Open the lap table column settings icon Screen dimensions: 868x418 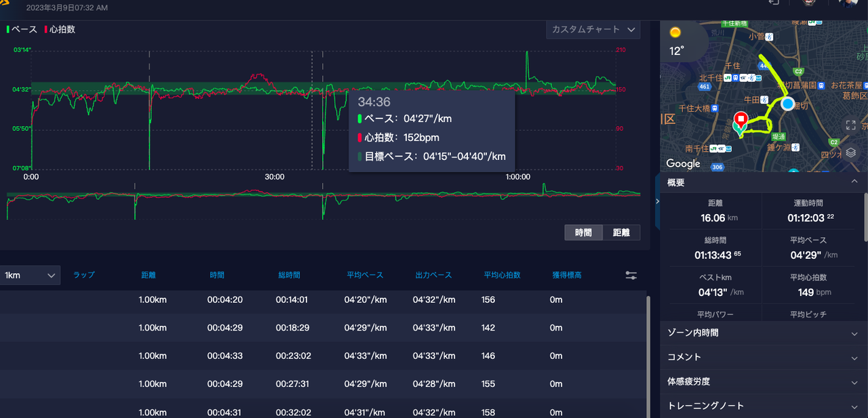(x=631, y=275)
